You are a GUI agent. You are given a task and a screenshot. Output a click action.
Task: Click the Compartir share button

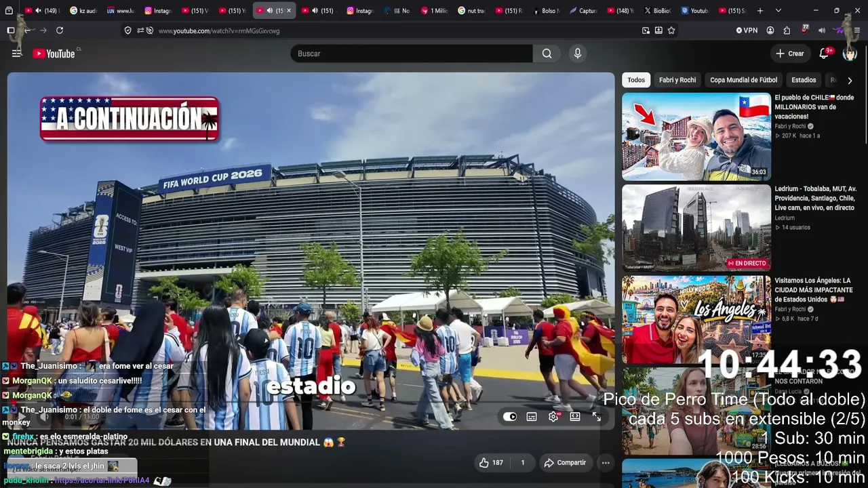565,463
